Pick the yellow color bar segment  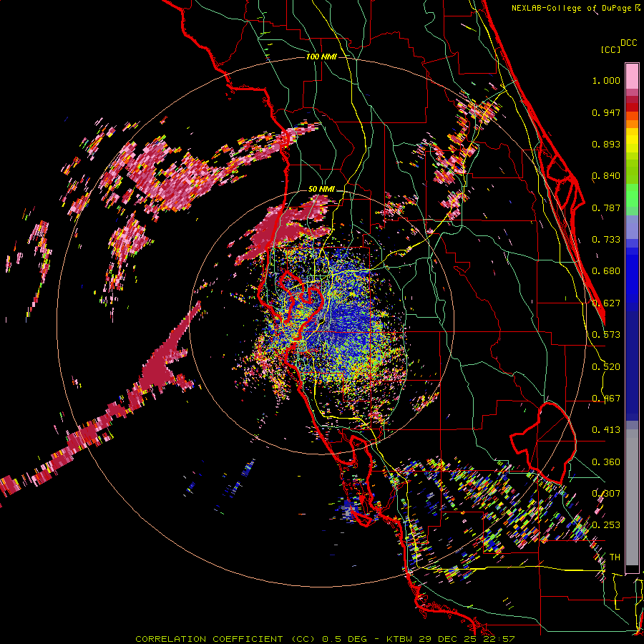632,140
